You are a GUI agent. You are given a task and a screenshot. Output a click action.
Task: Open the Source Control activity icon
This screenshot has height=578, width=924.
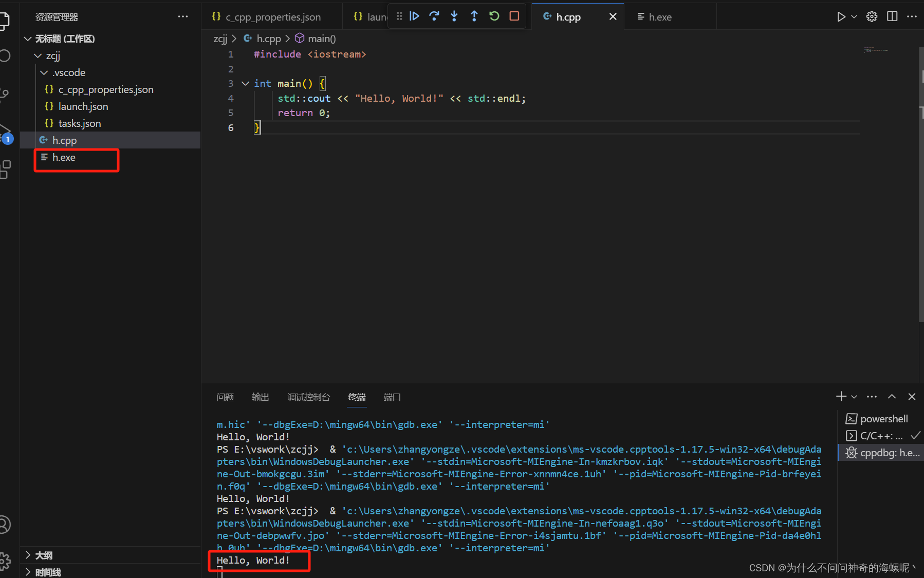(5, 94)
